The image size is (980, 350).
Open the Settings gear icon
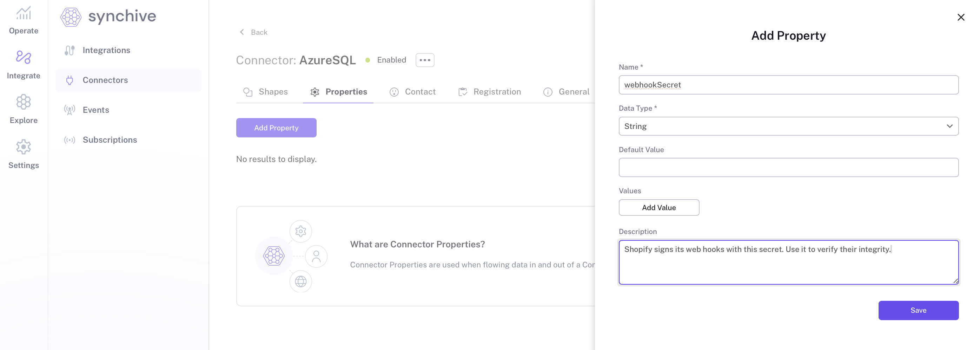click(x=24, y=147)
